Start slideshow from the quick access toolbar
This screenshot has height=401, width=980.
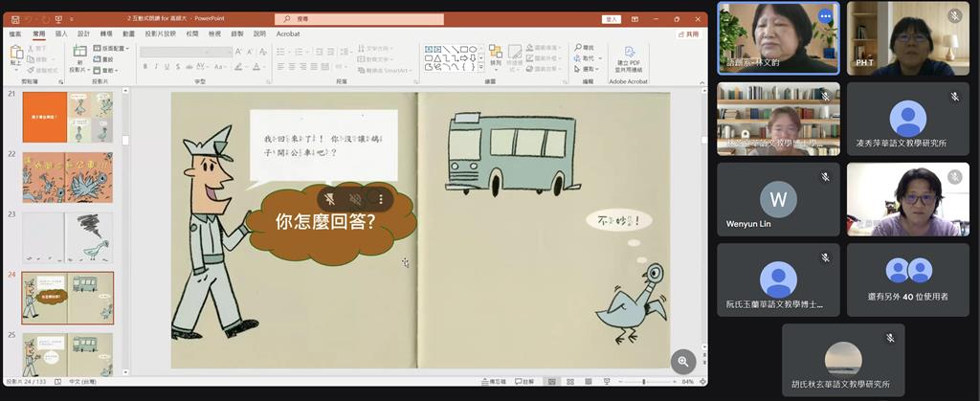tap(58, 19)
